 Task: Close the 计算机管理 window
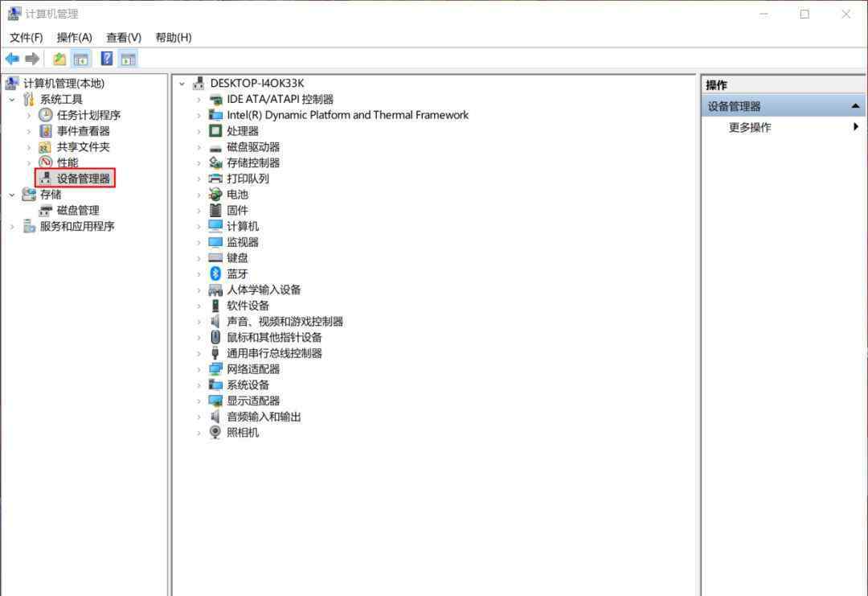click(x=845, y=14)
